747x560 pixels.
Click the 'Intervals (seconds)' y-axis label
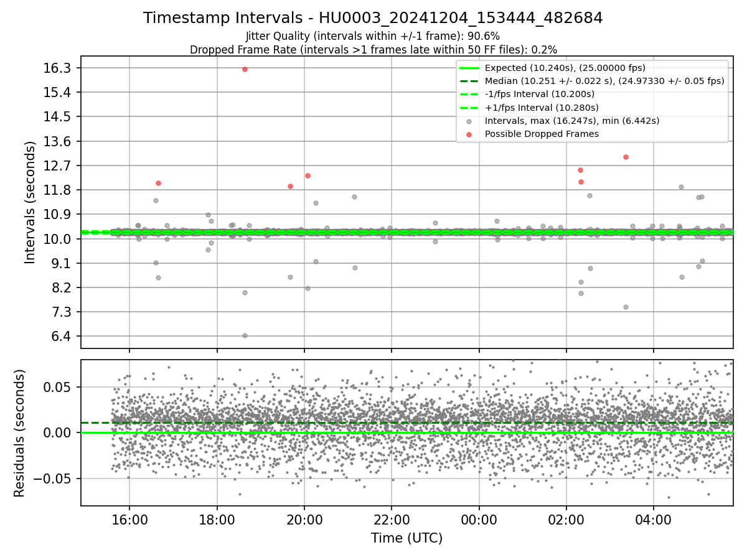pyautogui.click(x=30, y=202)
